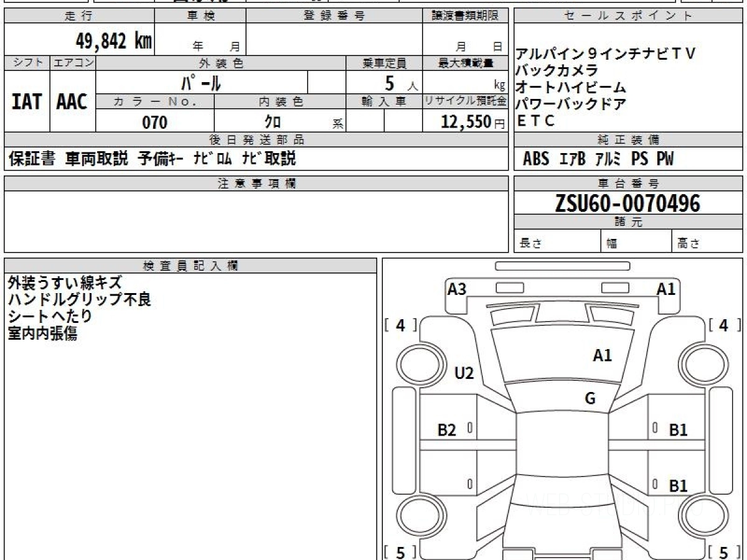Click the 長さ dimension cell
The image size is (747, 560).
point(557,241)
